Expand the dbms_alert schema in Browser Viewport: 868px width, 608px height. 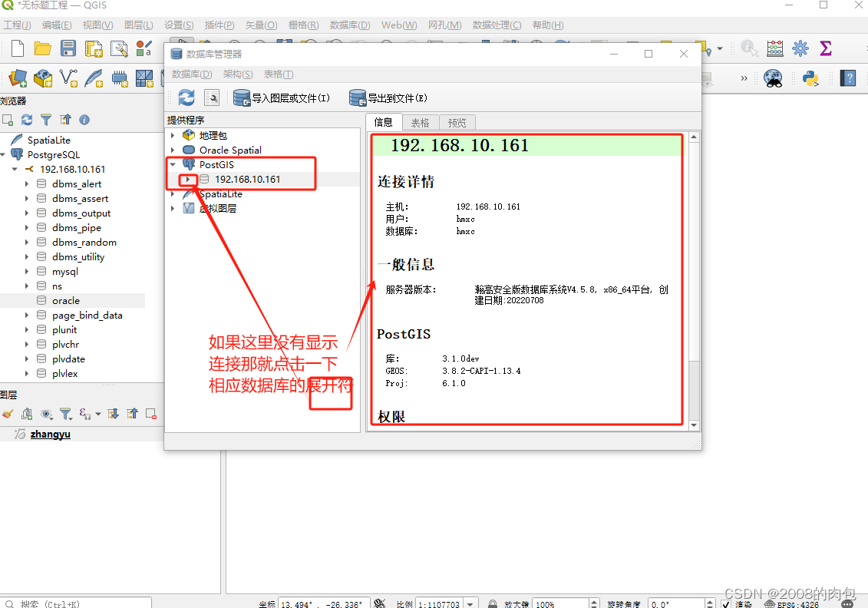pyautogui.click(x=27, y=183)
